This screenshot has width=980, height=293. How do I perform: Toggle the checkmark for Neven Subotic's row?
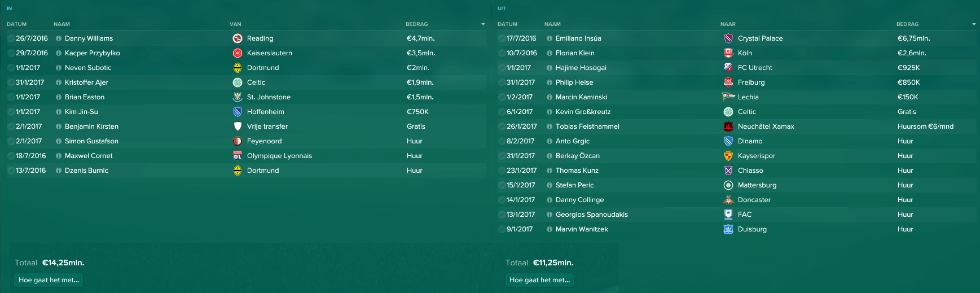click(11, 68)
